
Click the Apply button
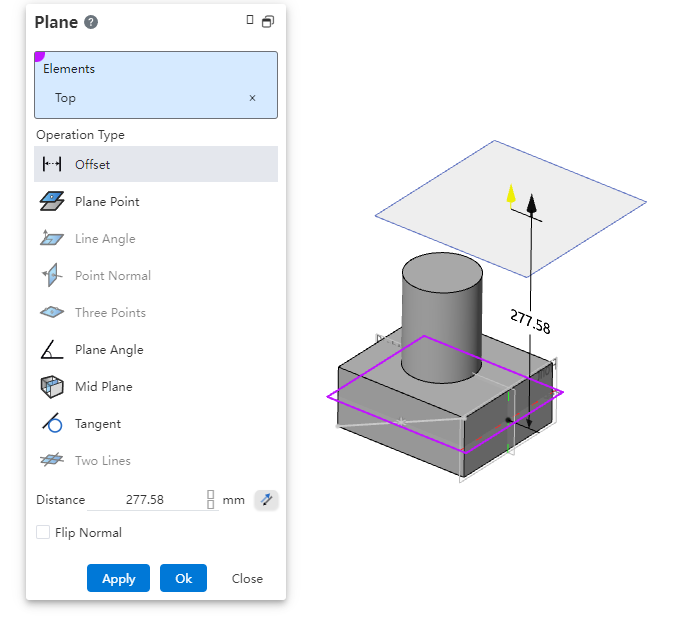pos(118,578)
